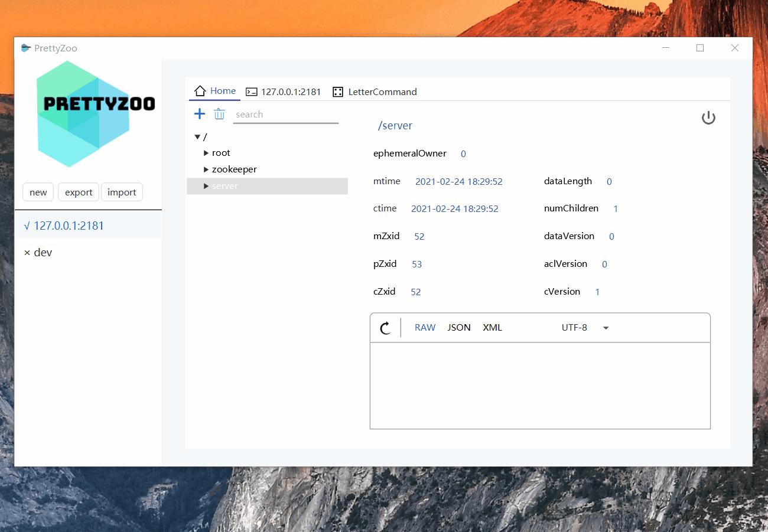Click the refresh data arrow icon
Viewport: 768px width, 532px height.
coord(385,328)
